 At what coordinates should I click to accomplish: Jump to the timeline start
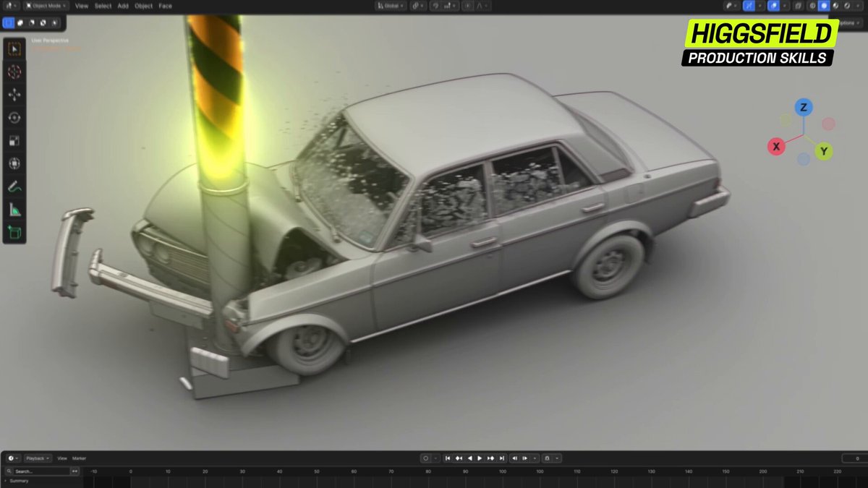(448, 458)
